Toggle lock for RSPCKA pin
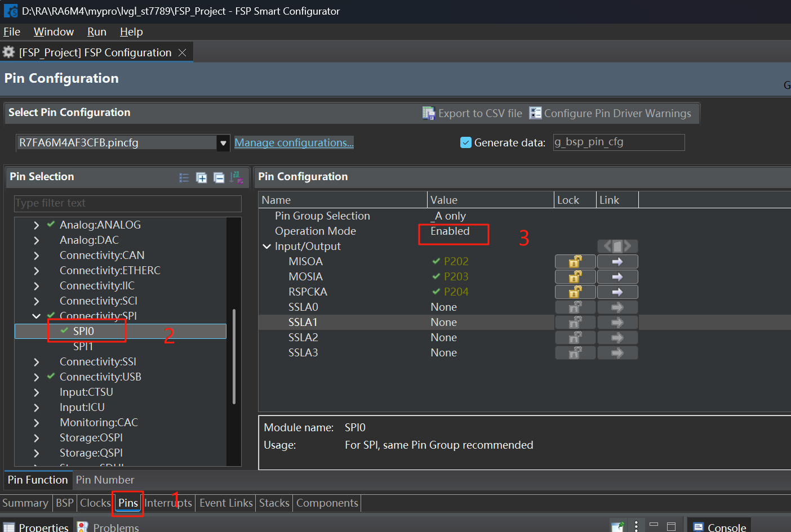 [x=575, y=292]
